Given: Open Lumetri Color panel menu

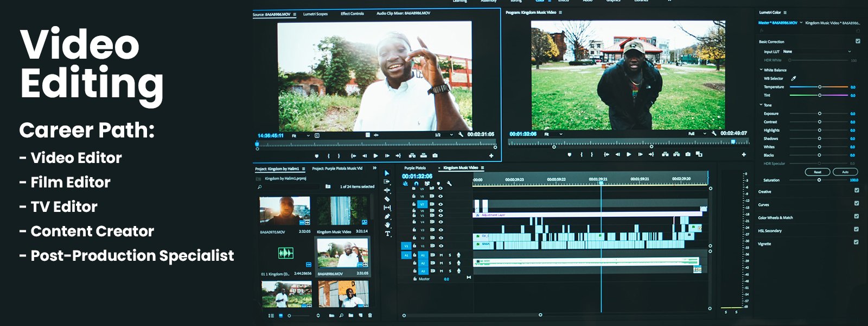Looking at the screenshot, I should [785, 12].
